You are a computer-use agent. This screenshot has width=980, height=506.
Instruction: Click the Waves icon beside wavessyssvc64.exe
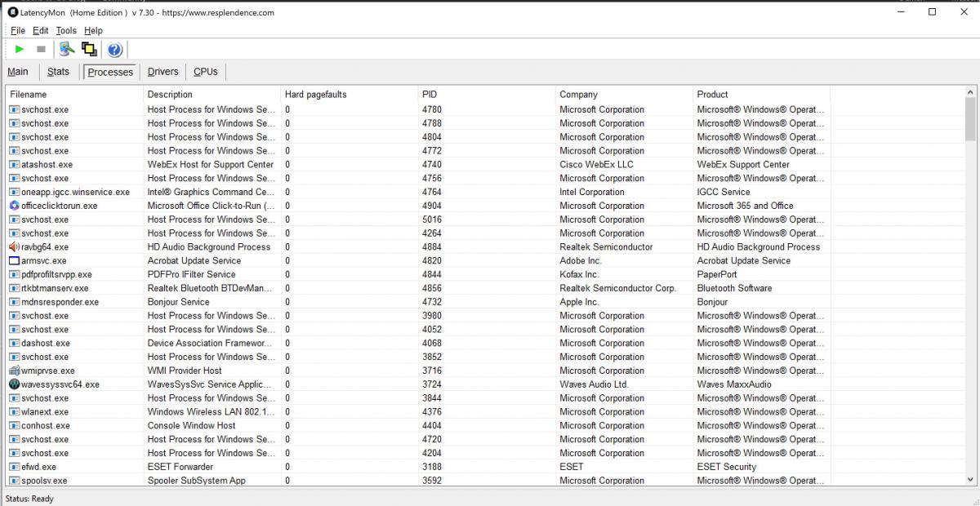pos(14,384)
